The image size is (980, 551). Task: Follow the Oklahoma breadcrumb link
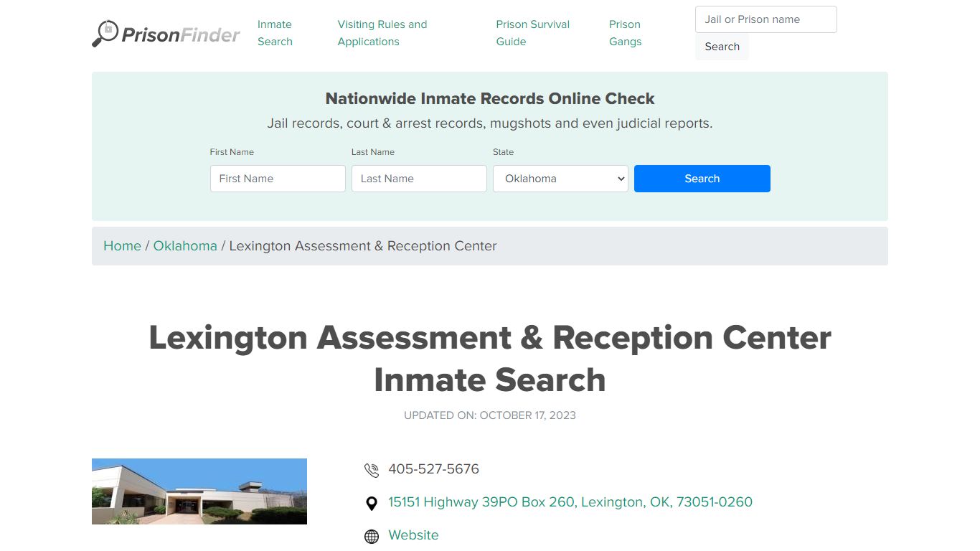tap(185, 245)
